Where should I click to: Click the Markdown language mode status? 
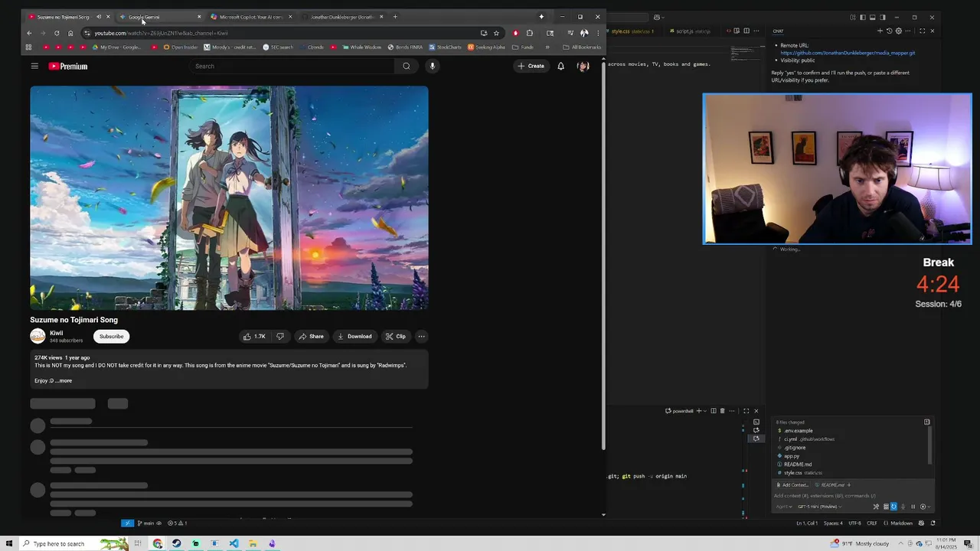tap(902, 523)
